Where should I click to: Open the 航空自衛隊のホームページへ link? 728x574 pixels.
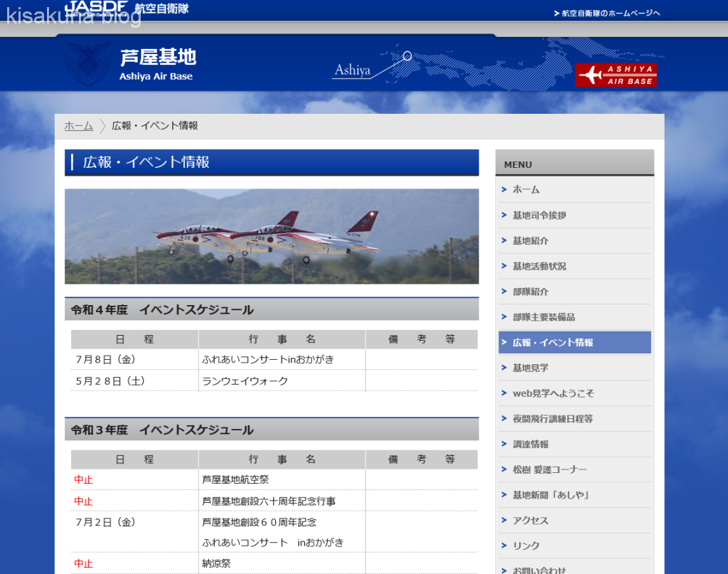[x=607, y=14]
